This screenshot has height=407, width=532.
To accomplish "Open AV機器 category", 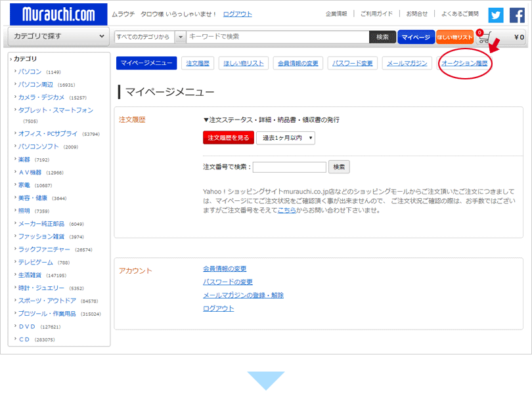I will (30, 172).
